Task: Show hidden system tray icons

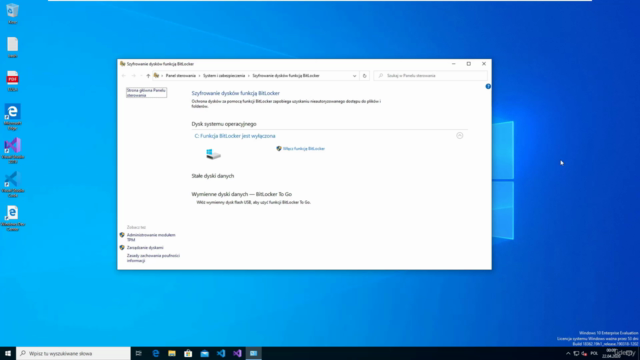Action: click(x=568, y=353)
